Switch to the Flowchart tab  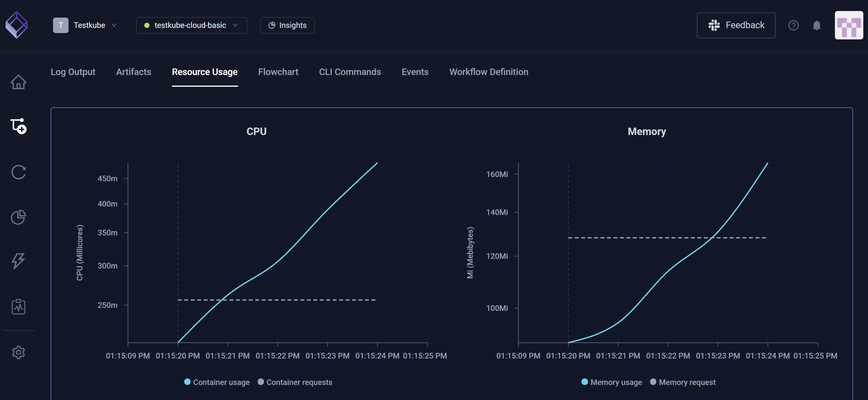[278, 72]
